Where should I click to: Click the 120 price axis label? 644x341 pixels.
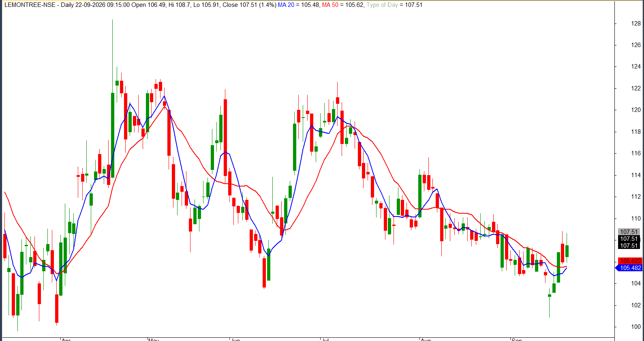[x=635, y=110]
